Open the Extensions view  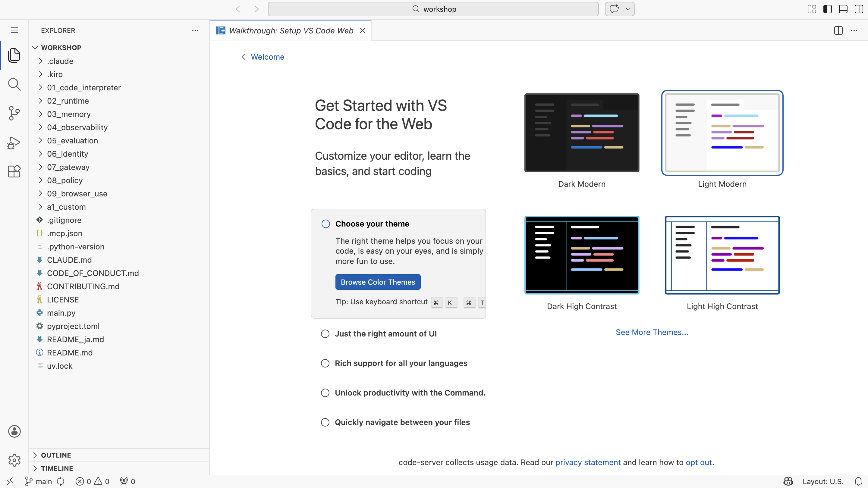[x=14, y=171]
